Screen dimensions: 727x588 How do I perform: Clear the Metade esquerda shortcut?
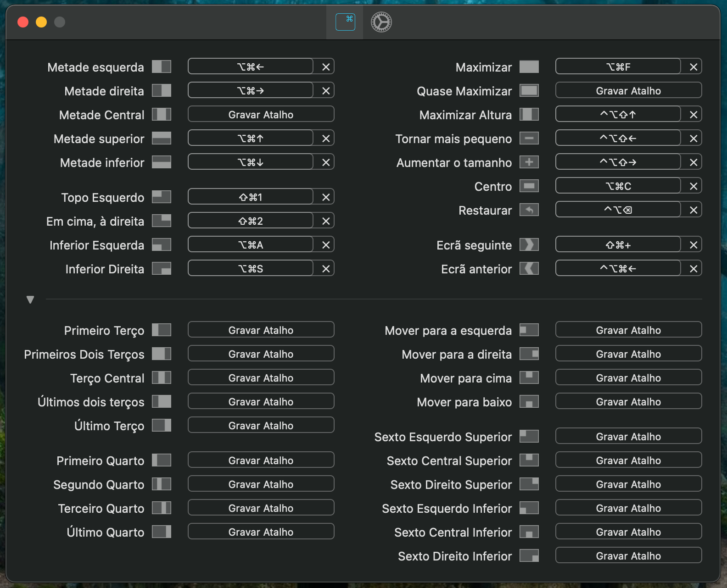tap(326, 67)
